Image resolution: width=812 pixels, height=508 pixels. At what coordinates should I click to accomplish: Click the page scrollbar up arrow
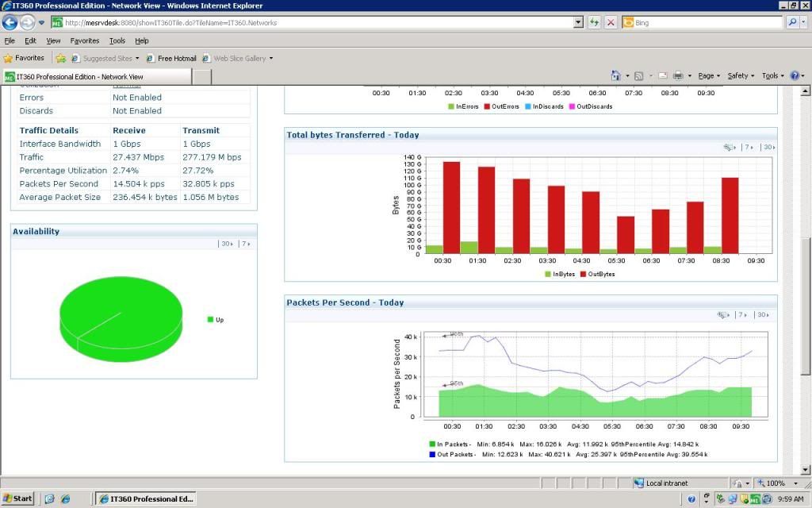coord(805,91)
